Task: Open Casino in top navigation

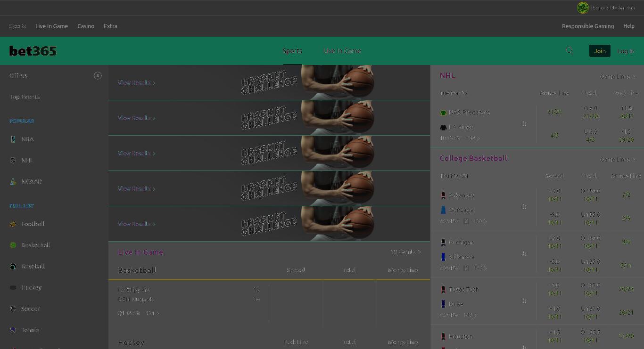Action: point(86,26)
